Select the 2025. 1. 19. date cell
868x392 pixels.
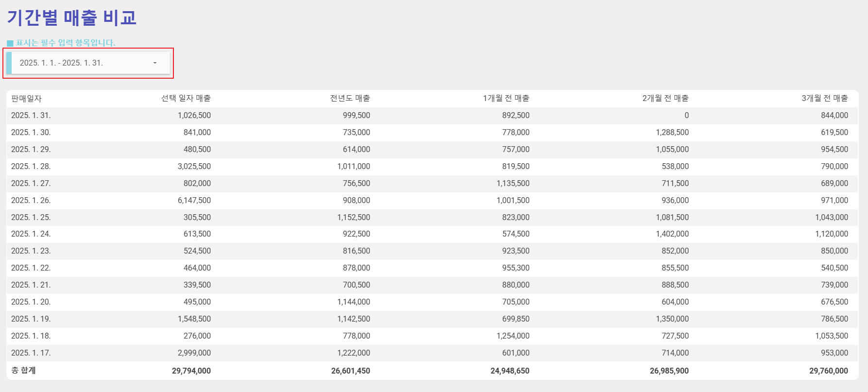click(31, 319)
